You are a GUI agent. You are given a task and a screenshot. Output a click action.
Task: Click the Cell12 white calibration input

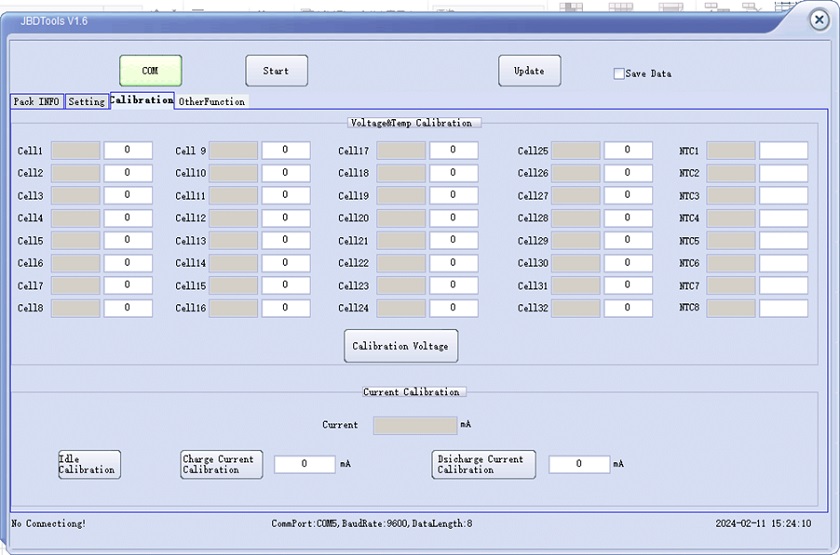286,218
